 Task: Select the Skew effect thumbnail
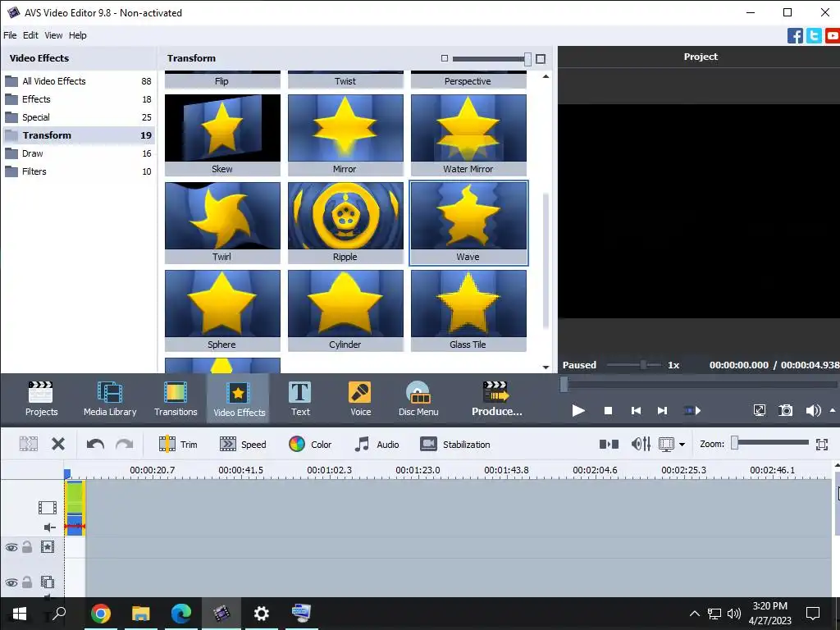[x=222, y=135]
